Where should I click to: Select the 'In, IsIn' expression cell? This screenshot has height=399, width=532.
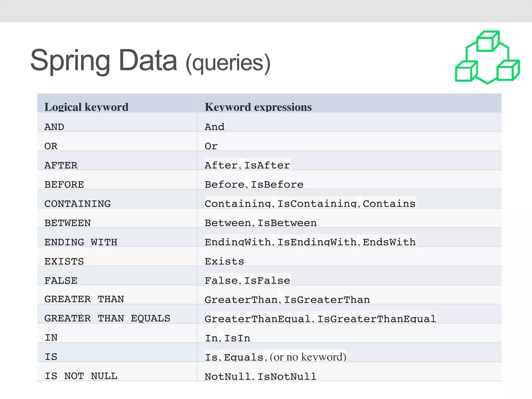(x=349, y=333)
